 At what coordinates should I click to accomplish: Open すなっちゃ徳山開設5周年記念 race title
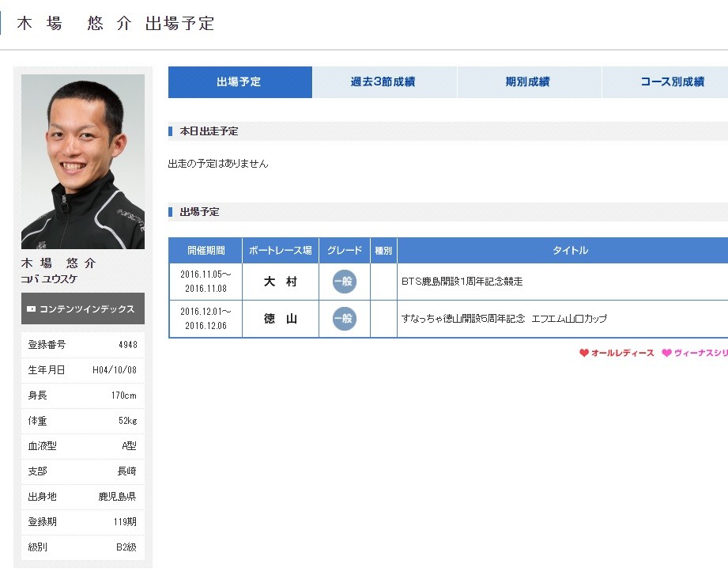504,319
